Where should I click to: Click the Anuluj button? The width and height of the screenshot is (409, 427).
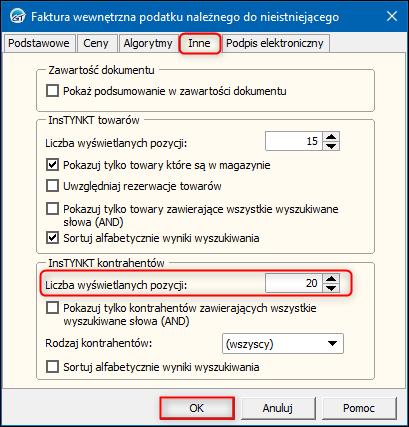(278, 408)
